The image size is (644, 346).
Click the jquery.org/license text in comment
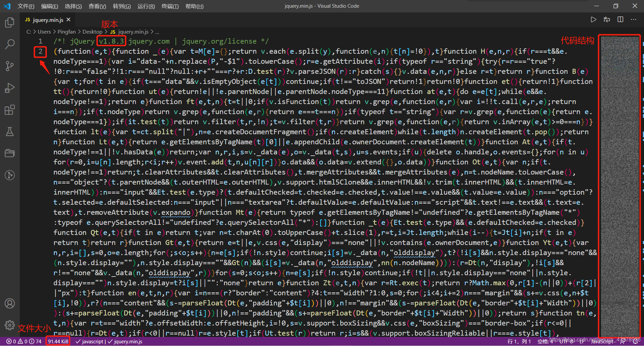click(219, 41)
